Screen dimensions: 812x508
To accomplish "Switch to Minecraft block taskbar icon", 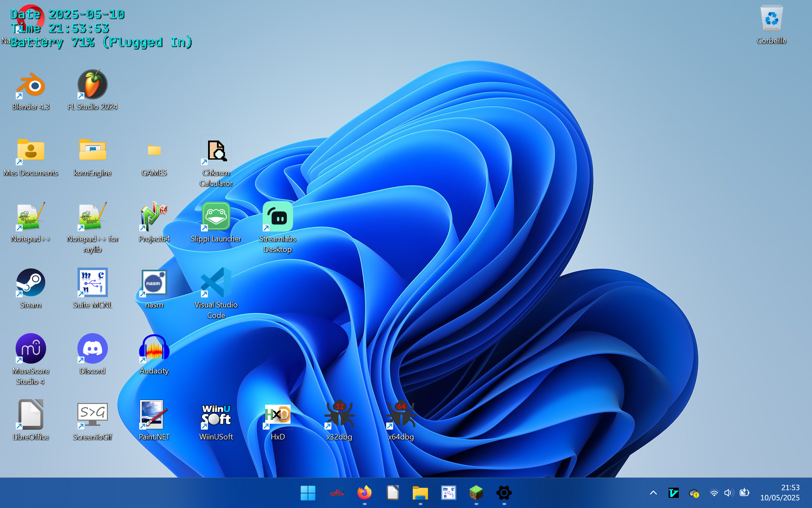I will [476, 493].
